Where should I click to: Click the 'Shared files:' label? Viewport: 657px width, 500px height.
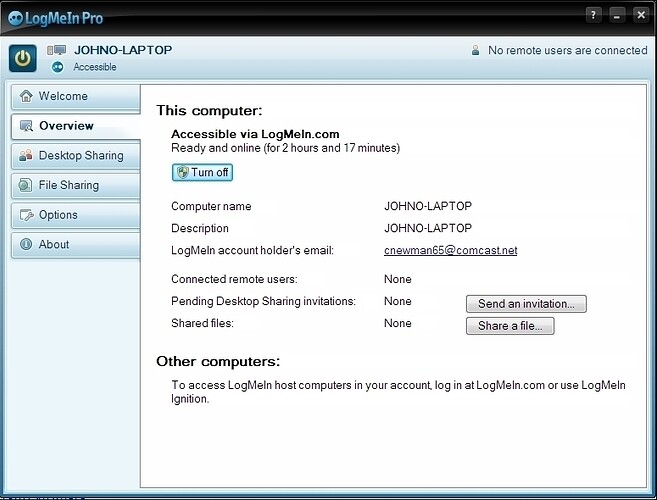[202, 324]
